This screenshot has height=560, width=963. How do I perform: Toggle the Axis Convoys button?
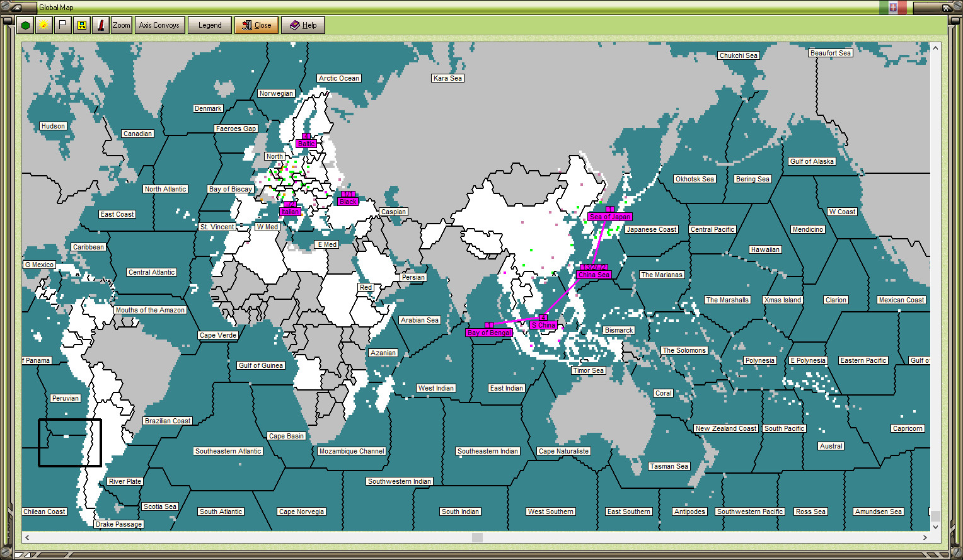159,25
